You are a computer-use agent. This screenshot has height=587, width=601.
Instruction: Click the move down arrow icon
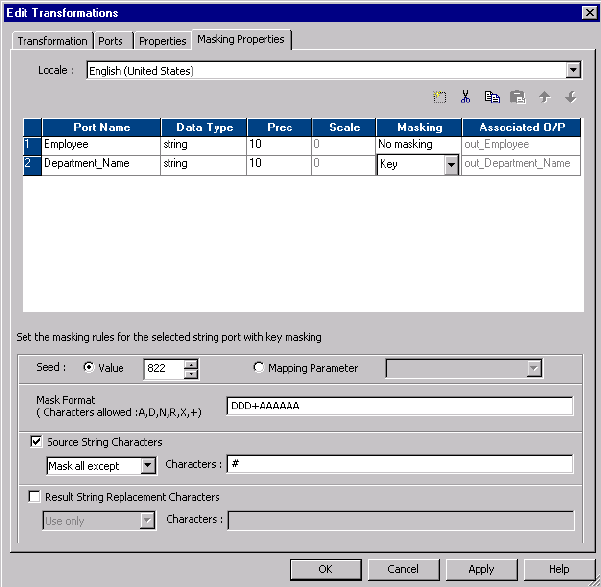pyautogui.click(x=571, y=97)
